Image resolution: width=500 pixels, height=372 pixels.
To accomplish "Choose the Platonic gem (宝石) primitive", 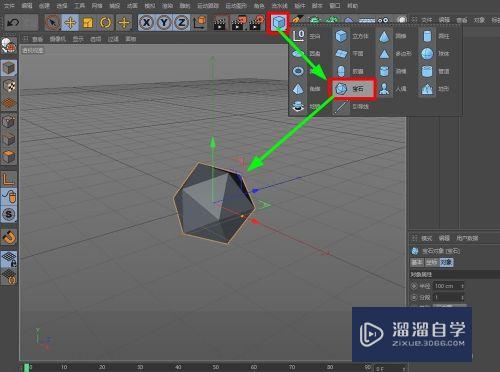I will point(352,89).
